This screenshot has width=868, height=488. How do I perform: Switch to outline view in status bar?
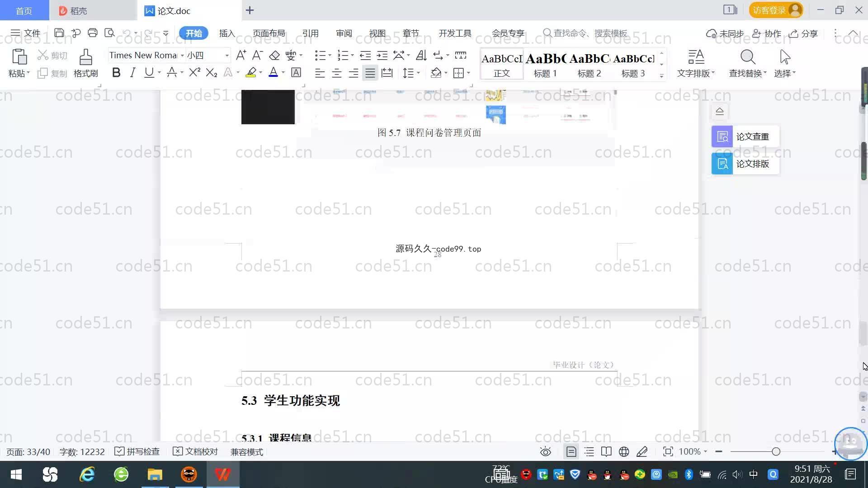click(589, 451)
